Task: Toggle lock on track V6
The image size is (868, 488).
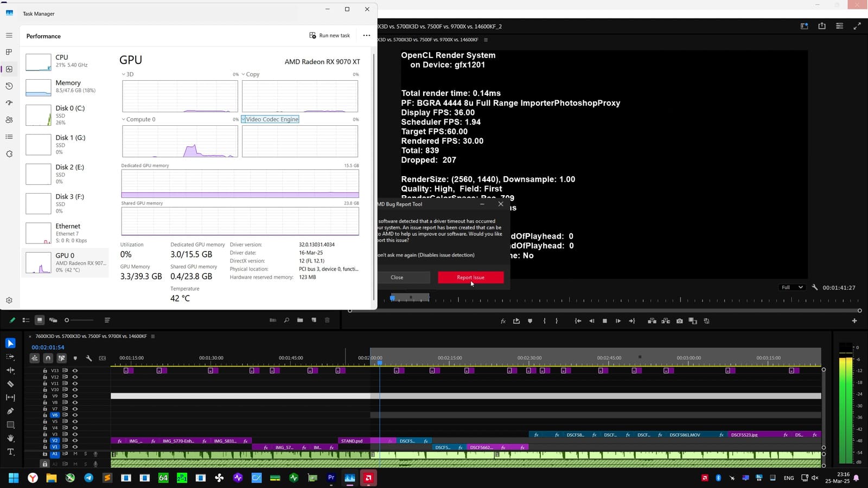Action: [x=45, y=415]
